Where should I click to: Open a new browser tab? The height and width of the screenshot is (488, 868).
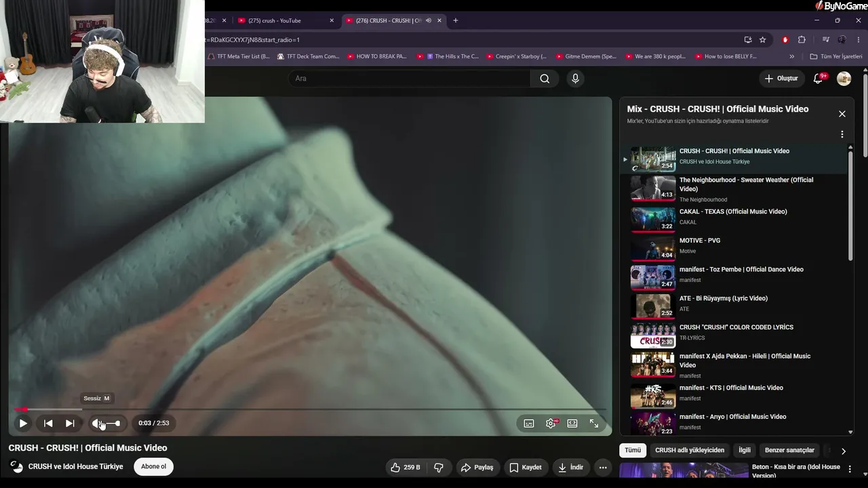(x=456, y=20)
